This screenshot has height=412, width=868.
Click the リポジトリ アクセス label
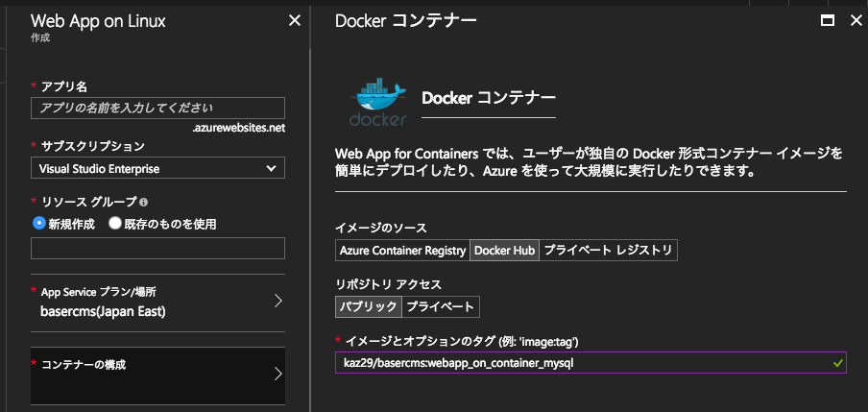(388, 284)
